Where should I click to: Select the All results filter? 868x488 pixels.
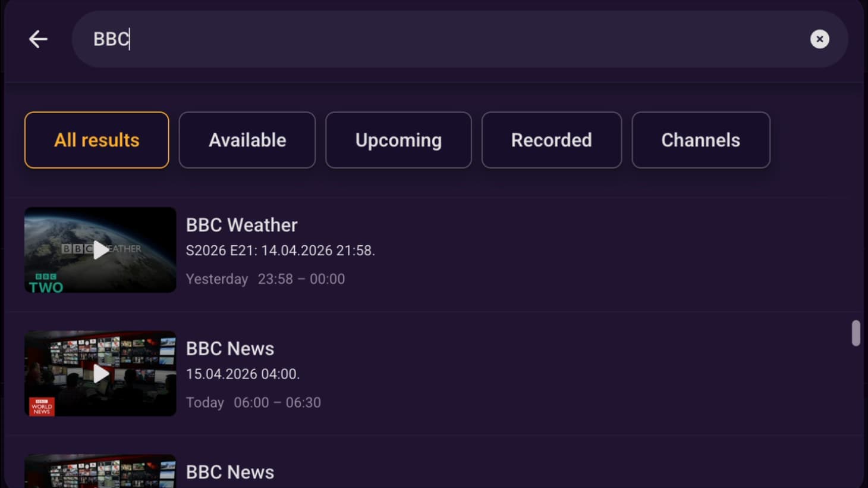(x=97, y=140)
